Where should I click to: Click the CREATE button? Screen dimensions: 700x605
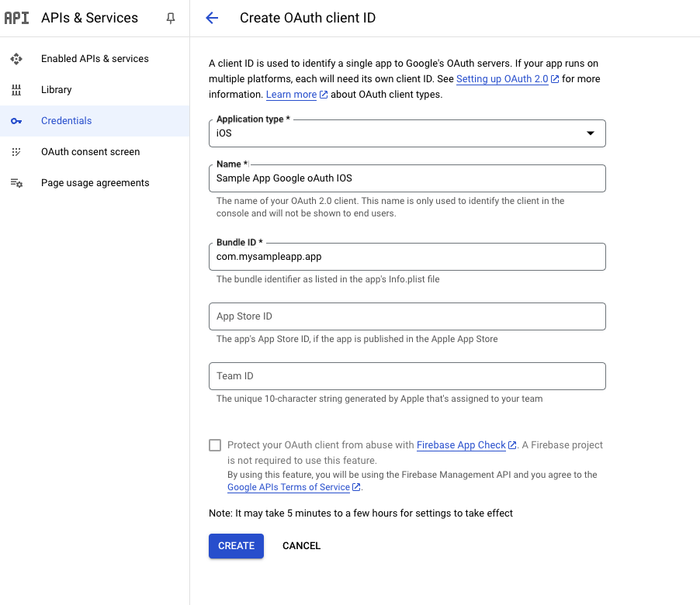pos(236,545)
